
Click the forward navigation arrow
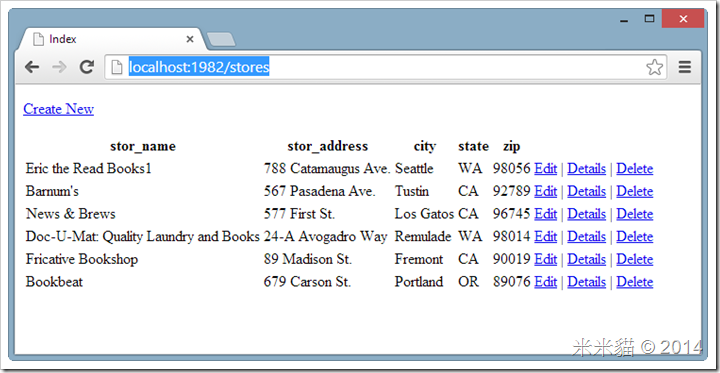[59, 68]
